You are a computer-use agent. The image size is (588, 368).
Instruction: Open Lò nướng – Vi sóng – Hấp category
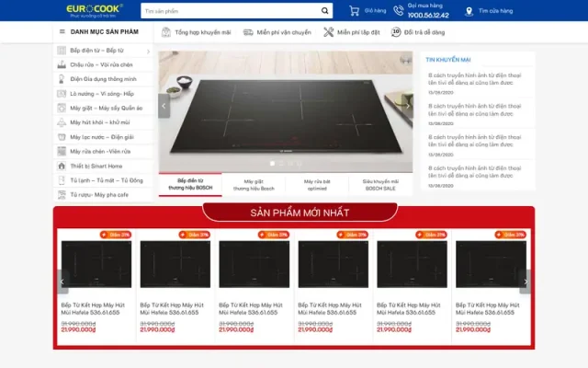(x=102, y=94)
